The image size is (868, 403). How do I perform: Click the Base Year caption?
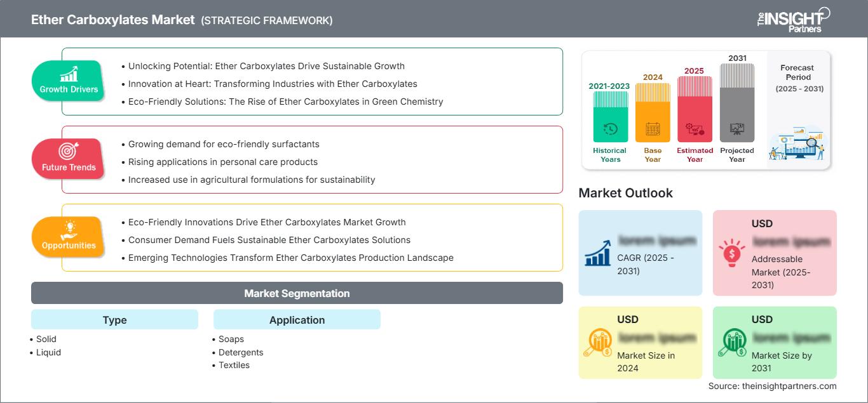(653, 155)
